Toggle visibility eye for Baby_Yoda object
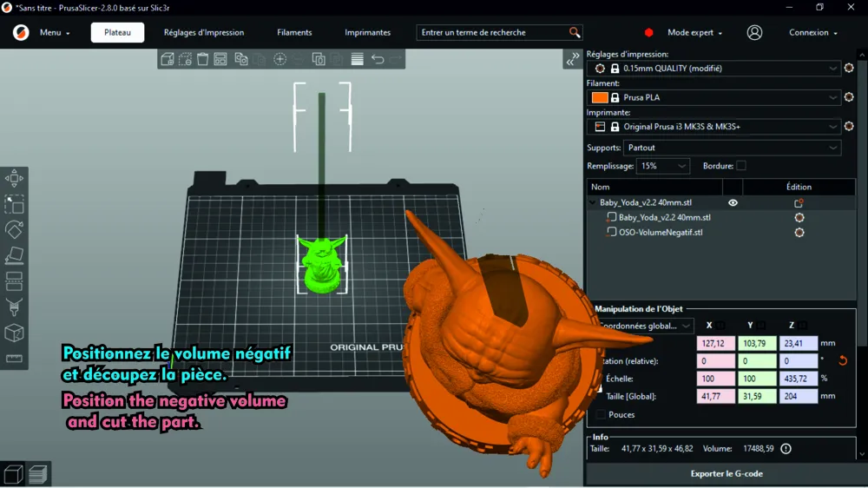The width and height of the screenshot is (868, 488). [x=733, y=202]
